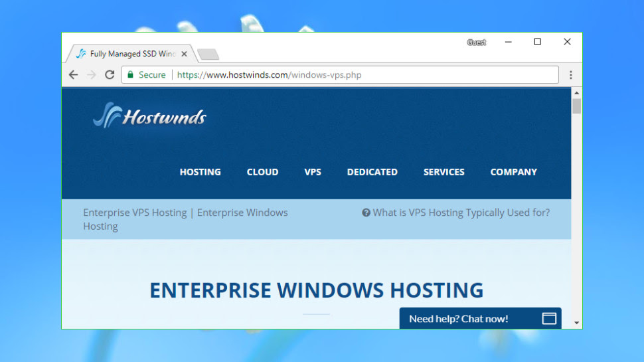Open the HOSTING navigation menu
This screenshot has width=644, height=362.
200,172
